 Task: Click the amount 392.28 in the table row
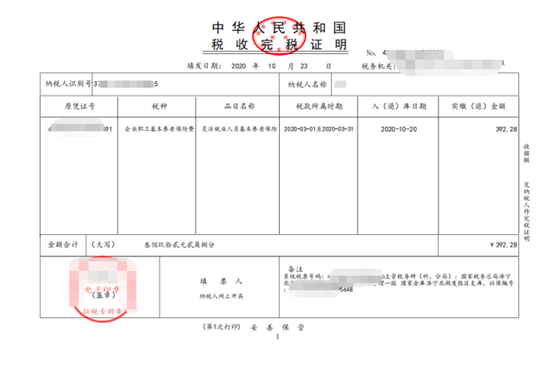(x=506, y=129)
